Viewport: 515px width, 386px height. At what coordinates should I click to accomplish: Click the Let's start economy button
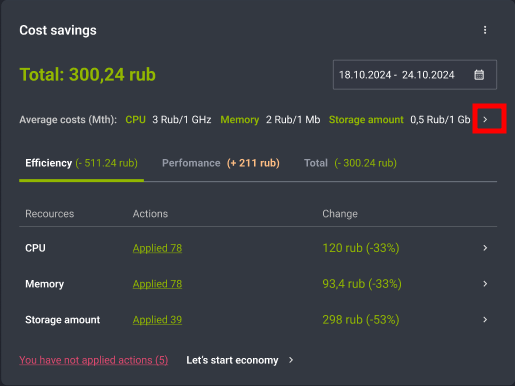tap(232, 360)
